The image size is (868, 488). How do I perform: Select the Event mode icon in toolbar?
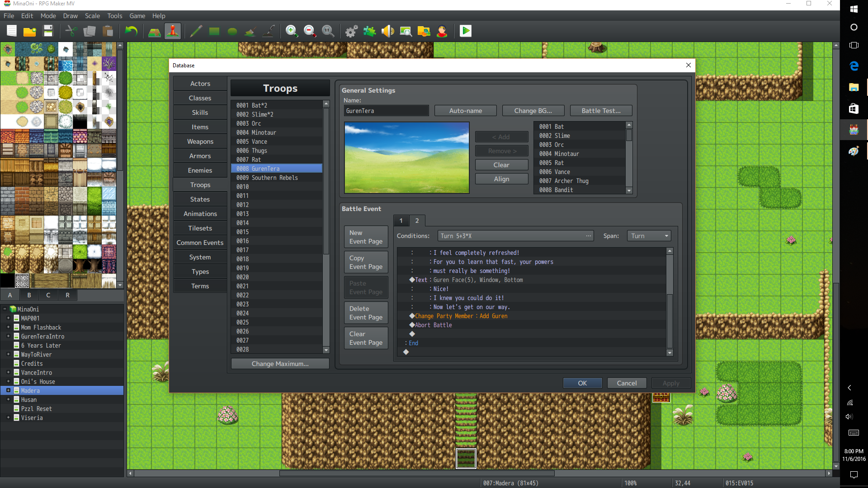(173, 31)
